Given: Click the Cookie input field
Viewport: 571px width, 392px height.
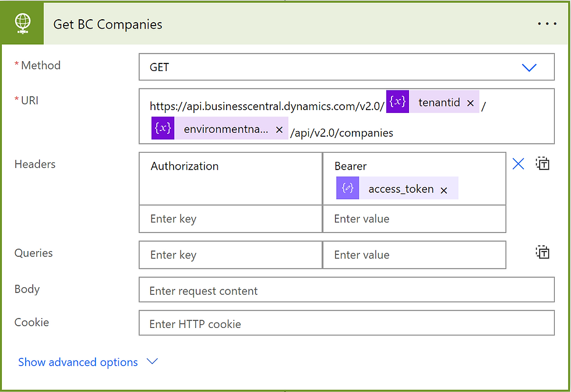Looking at the screenshot, I should click(347, 323).
